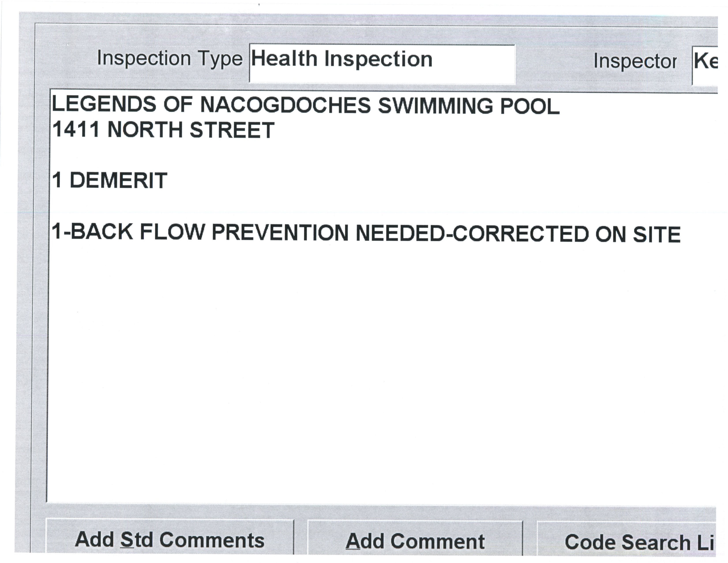Click the word PREVENTION in comments
The height and width of the screenshot is (563, 728).
pos(280,232)
